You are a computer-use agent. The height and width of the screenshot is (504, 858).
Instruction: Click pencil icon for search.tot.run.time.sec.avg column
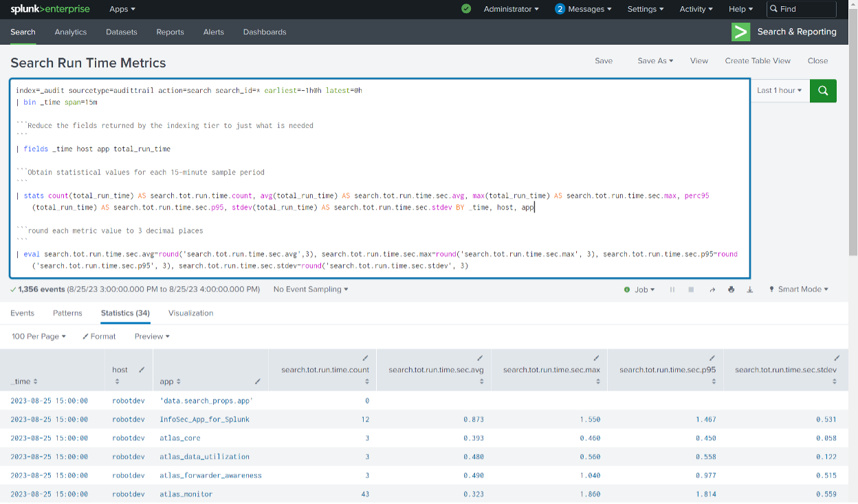click(x=480, y=358)
